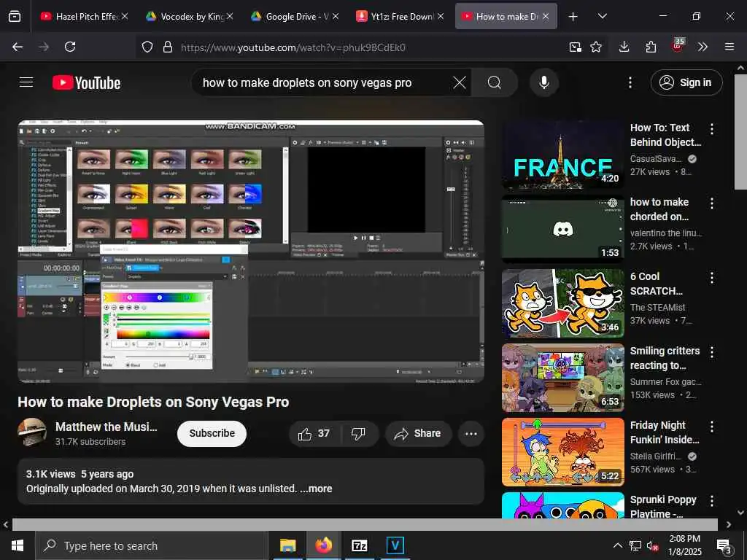
Task: Click the horizontal scrollbar at bottom
Action: [365, 525]
